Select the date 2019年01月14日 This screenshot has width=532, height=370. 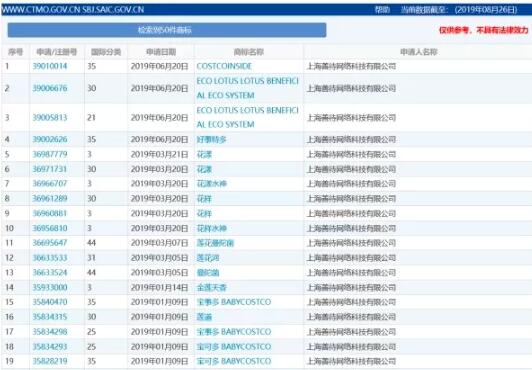159,287
